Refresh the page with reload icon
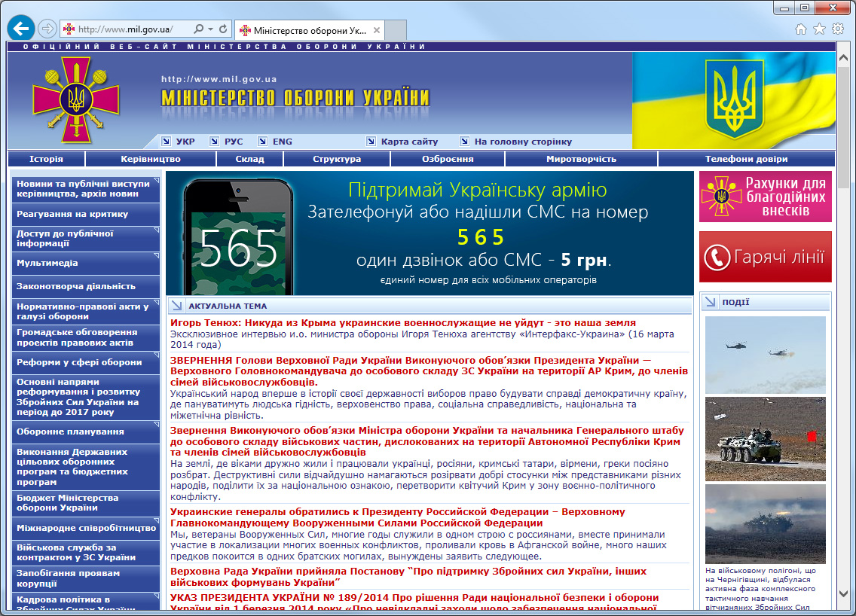856x616 pixels. click(x=223, y=29)
